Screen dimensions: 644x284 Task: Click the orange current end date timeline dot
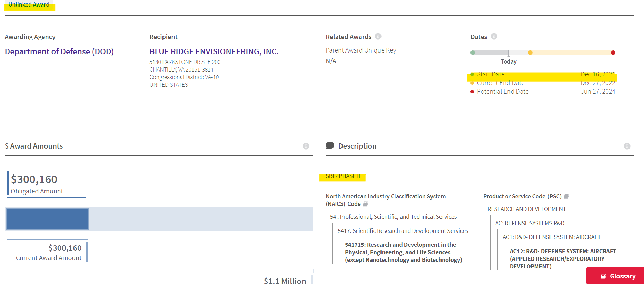(530, 53)
